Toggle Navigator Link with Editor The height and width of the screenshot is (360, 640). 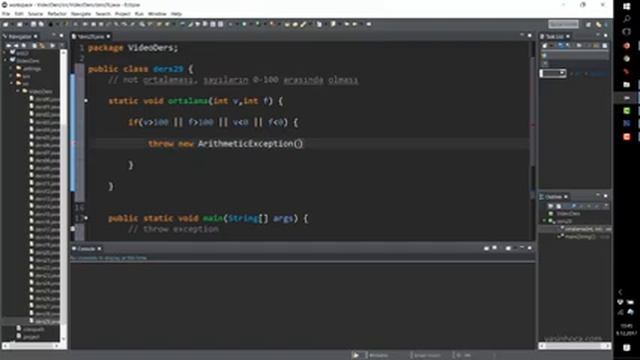tap(42, 46)
